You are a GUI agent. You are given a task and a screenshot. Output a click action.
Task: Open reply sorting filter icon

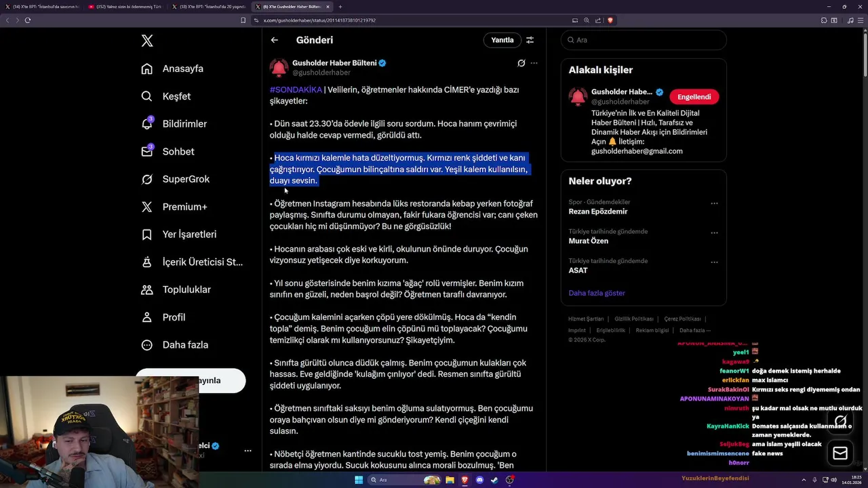tap(530, 40)
